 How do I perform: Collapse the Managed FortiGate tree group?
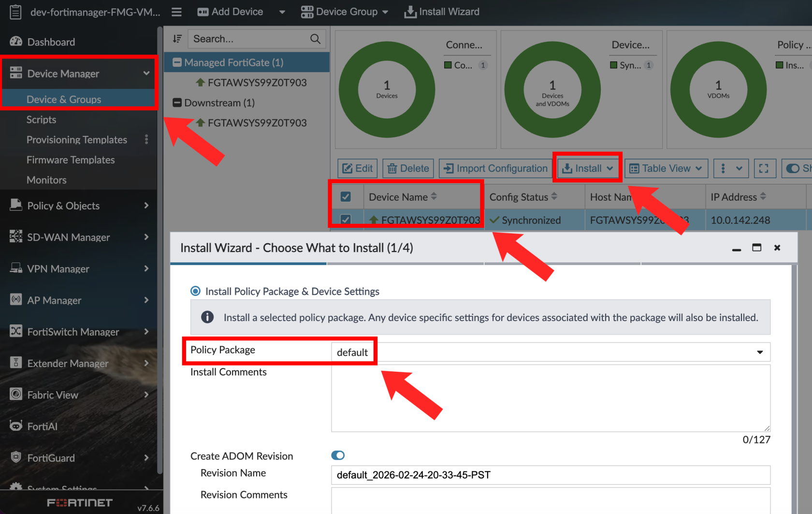(177, 62)
